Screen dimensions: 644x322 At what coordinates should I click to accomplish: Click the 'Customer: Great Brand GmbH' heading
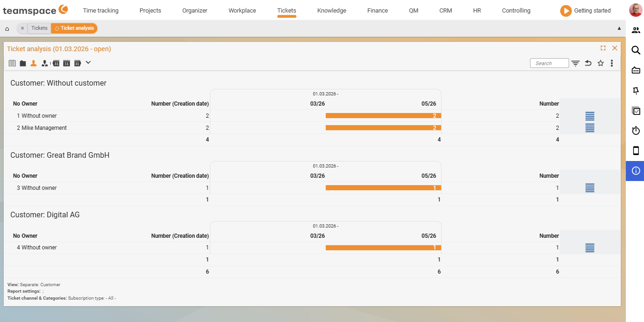(x=60, y=155)
